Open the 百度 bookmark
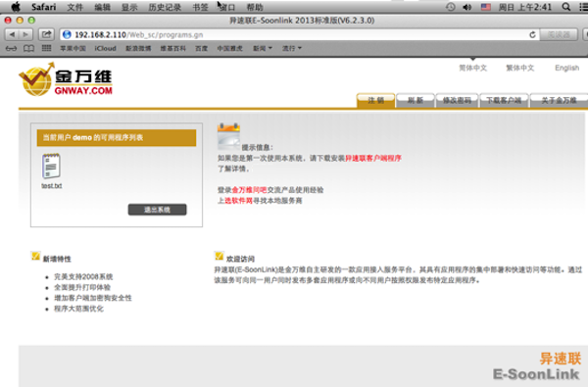 click(201, 48)
